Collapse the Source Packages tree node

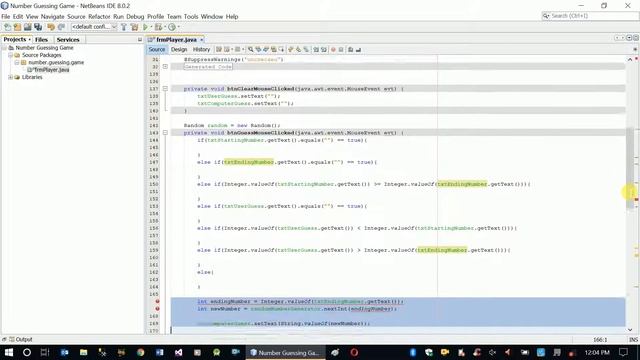(x=11, y=55)
